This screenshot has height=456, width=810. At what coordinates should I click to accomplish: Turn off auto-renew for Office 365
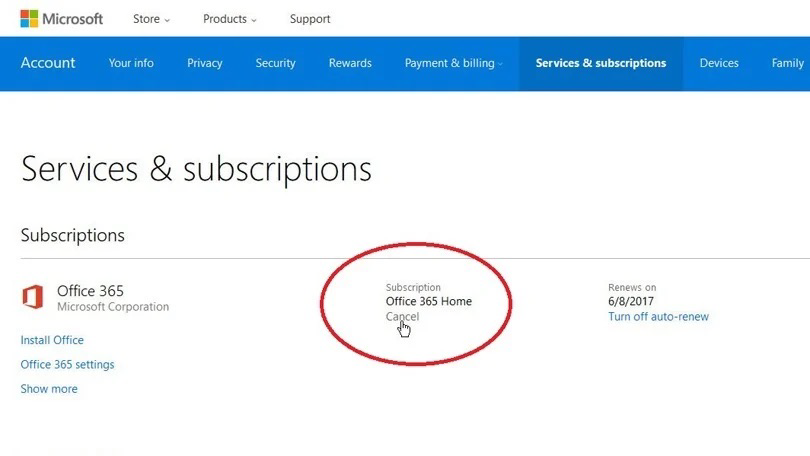click(658, 317)
